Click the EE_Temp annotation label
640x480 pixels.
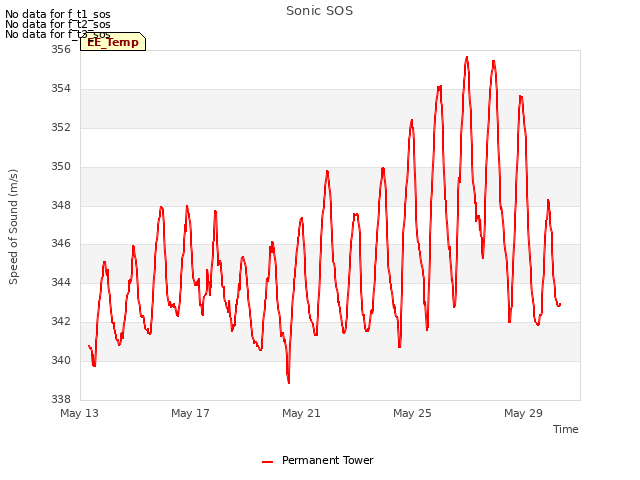(113, 42)
